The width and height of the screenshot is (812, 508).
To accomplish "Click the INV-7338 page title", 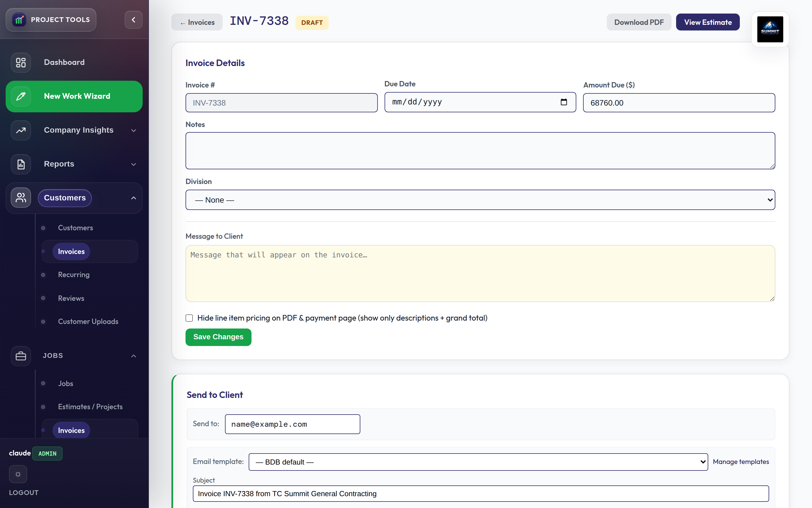I will click(x=259, y=21).
